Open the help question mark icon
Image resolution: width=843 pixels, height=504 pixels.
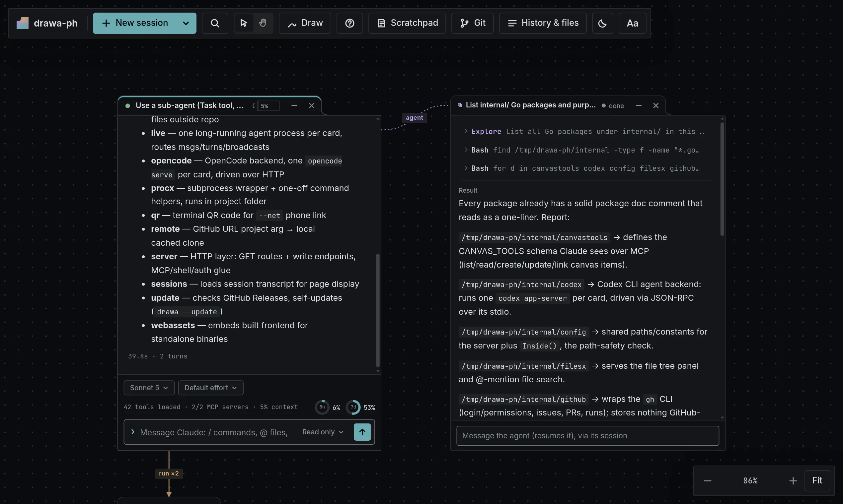pyautogui.click(x=349, y=23)
